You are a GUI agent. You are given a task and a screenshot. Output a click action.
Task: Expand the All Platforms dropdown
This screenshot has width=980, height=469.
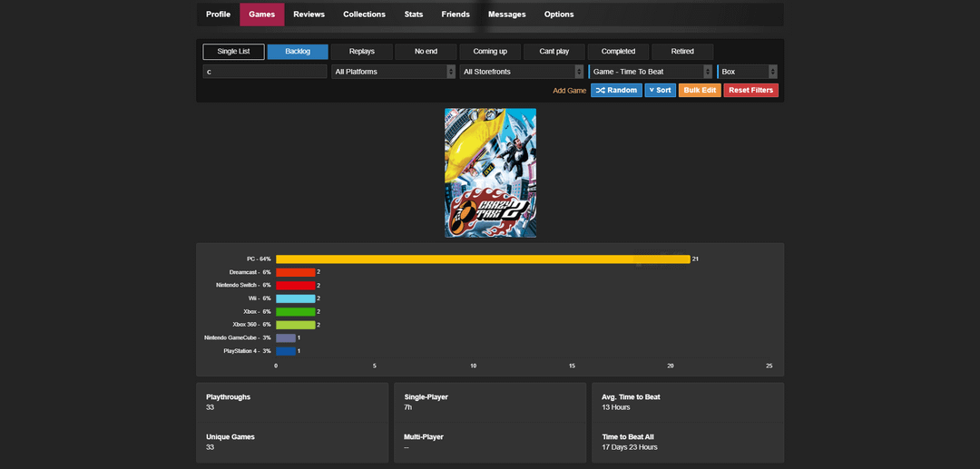pos(393,72)
